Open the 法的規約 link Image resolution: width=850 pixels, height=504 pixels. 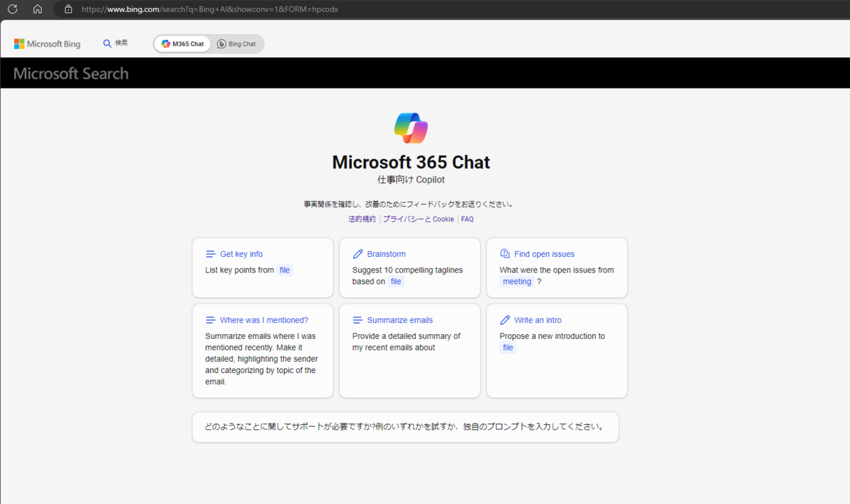click(362, 219)
